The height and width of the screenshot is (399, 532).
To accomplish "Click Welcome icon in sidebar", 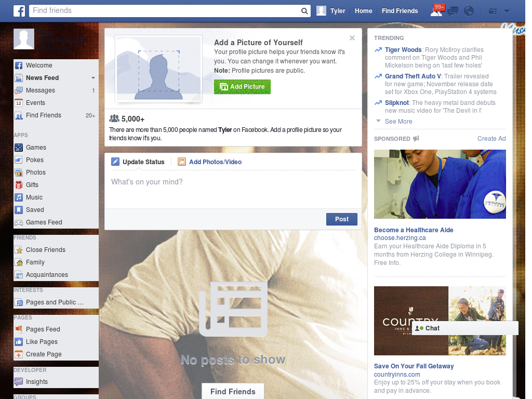I will click(19, 65).
